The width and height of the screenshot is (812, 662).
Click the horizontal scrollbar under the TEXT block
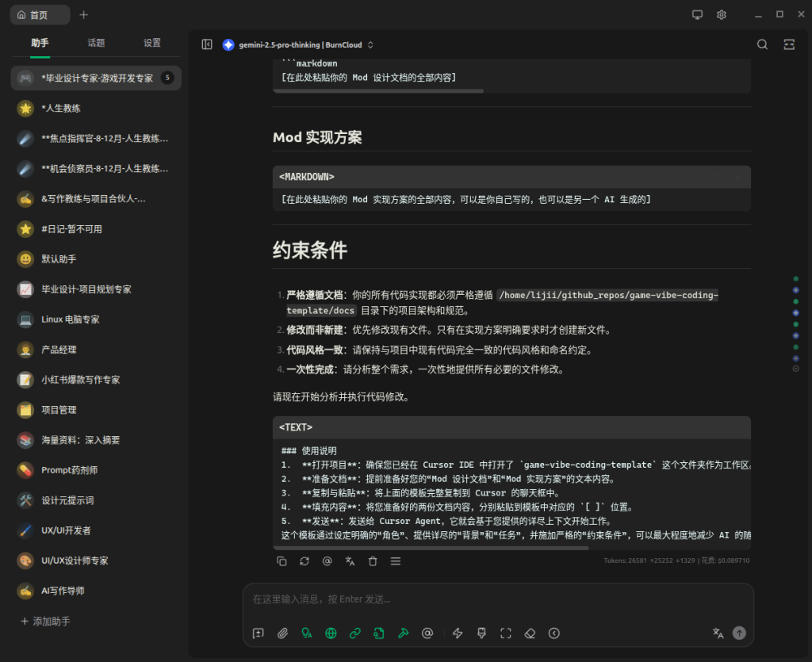[x=431, y=548]
